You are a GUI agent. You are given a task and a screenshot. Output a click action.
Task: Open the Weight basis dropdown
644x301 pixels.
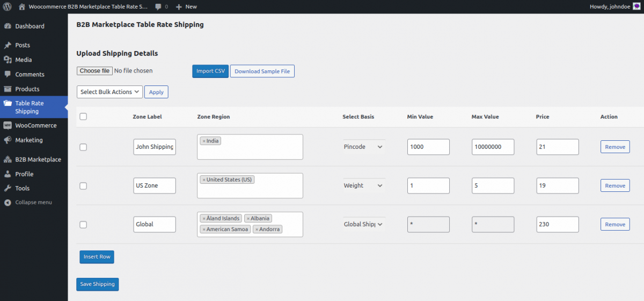pos(364,185)
